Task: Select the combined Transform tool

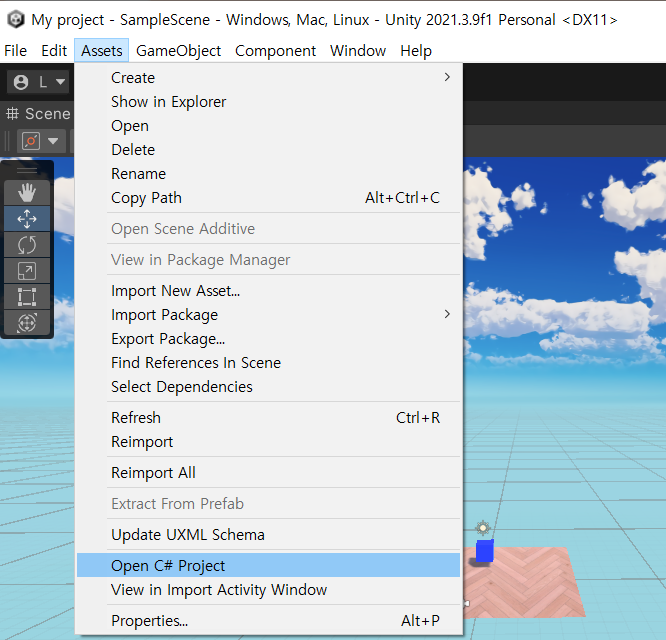Action: click(x=27, y=323)
